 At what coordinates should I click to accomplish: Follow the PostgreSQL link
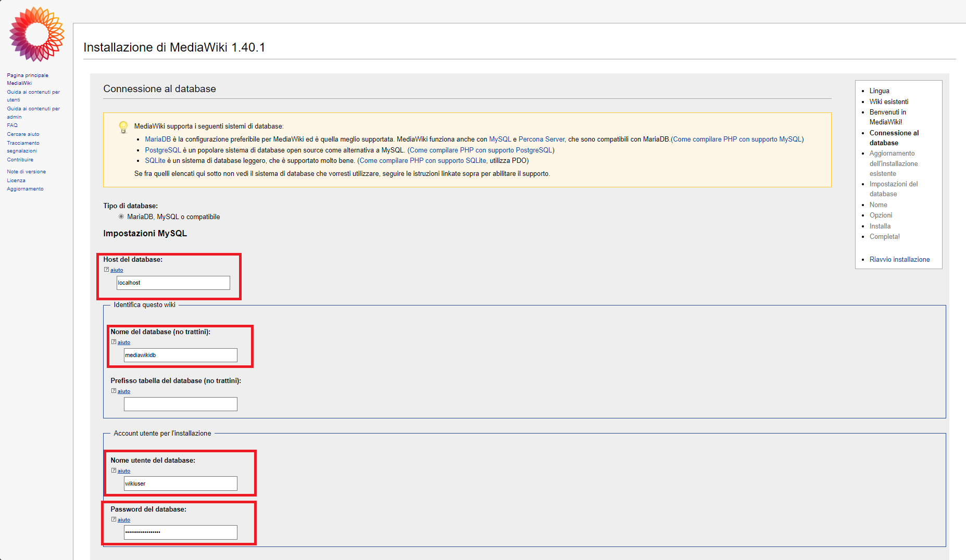click(163, 150)
